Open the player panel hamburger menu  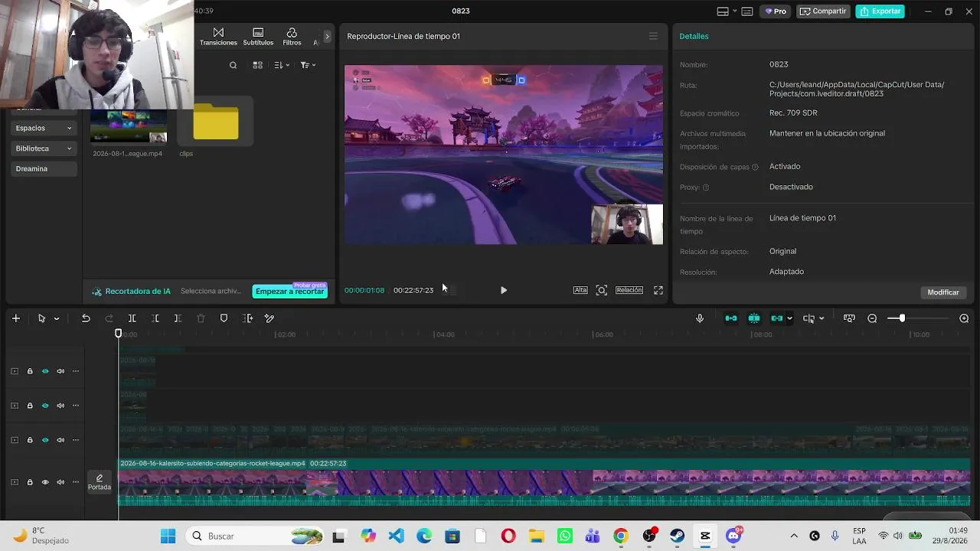(653, 36)
